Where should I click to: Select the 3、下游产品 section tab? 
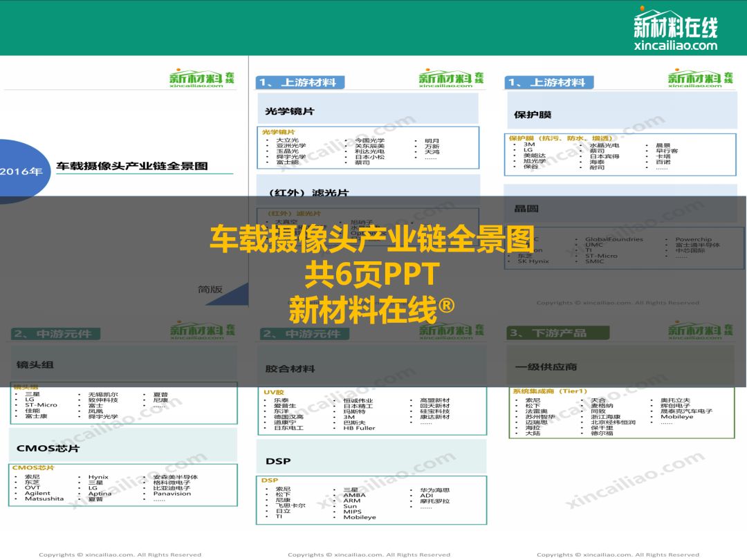(x=547, y=333)
